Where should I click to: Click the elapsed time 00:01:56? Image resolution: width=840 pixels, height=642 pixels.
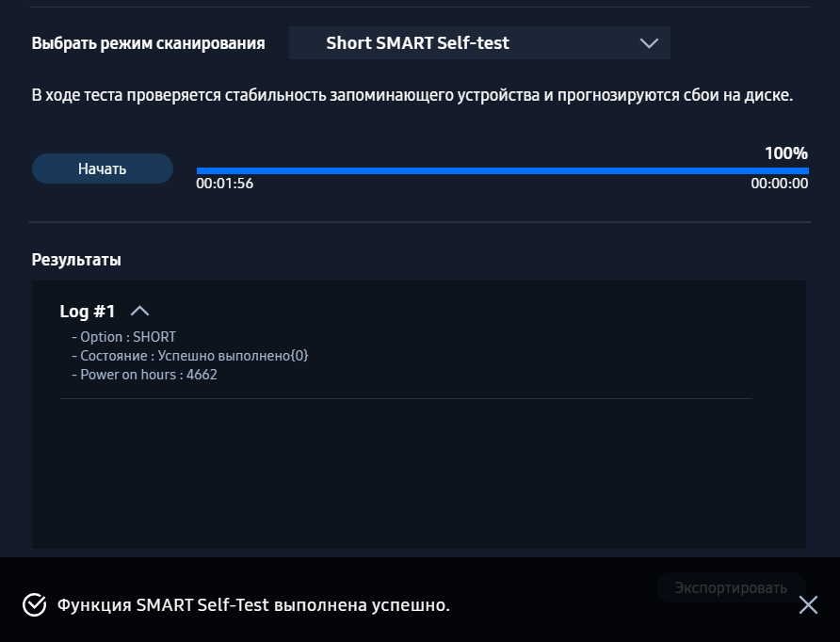(x=224, y=185)
